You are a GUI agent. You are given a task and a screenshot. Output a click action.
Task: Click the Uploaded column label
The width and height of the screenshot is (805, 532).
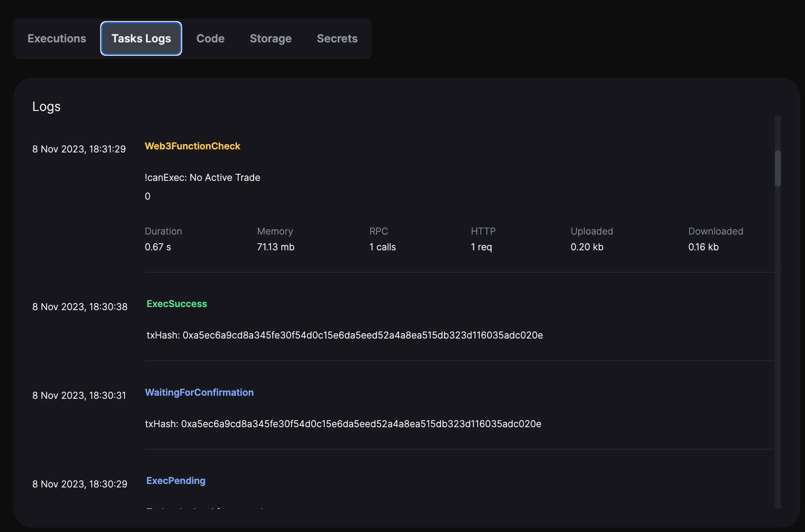point(592,231)
